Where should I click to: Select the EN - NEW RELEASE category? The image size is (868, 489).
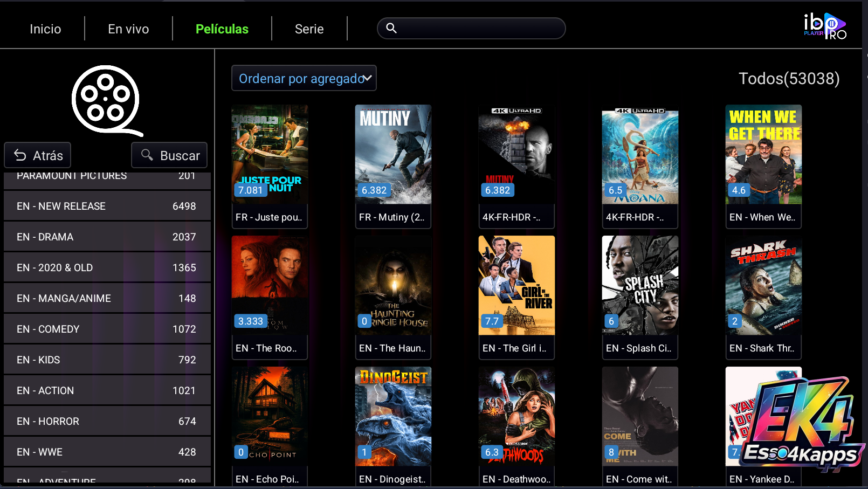click(x=107, y=206)
